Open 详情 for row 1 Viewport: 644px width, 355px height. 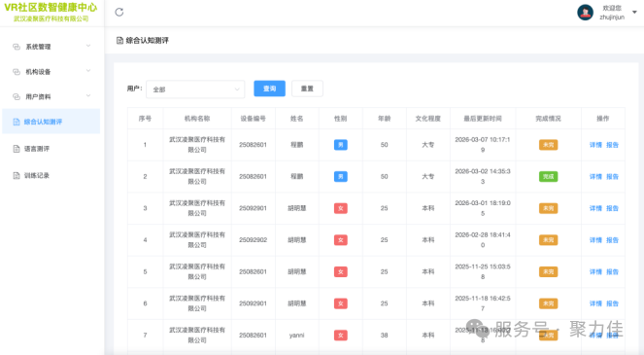point(595,145)
